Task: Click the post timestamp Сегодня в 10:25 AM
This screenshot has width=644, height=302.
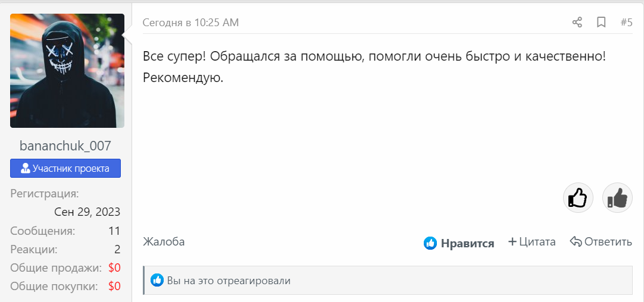Action: pos(190,23)
